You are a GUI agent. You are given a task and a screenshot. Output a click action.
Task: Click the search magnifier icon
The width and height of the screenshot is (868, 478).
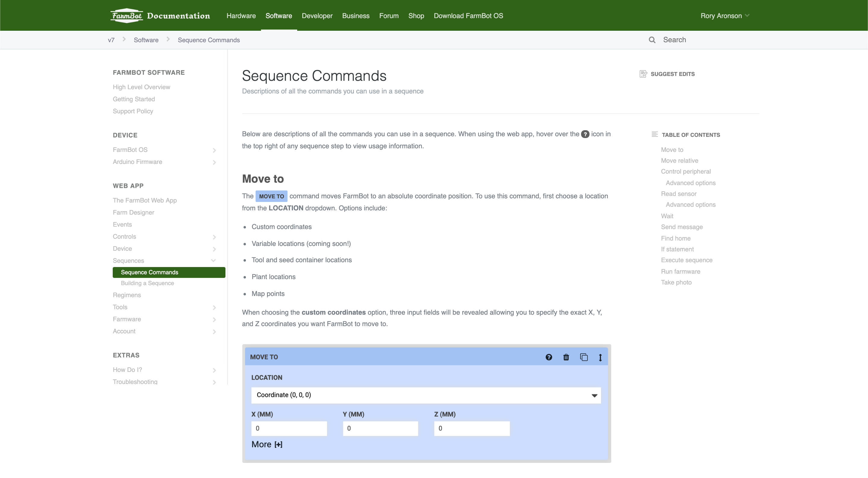(x=652, y=40)
